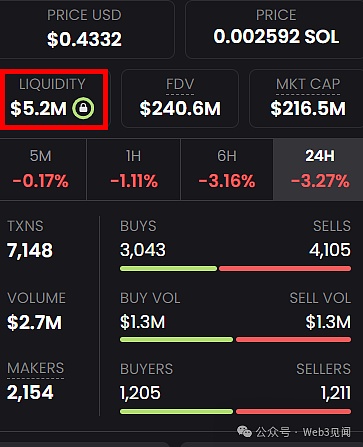Click the red SELLERS bar
This screenshot has height=447, width=363.
pos(293,412)
